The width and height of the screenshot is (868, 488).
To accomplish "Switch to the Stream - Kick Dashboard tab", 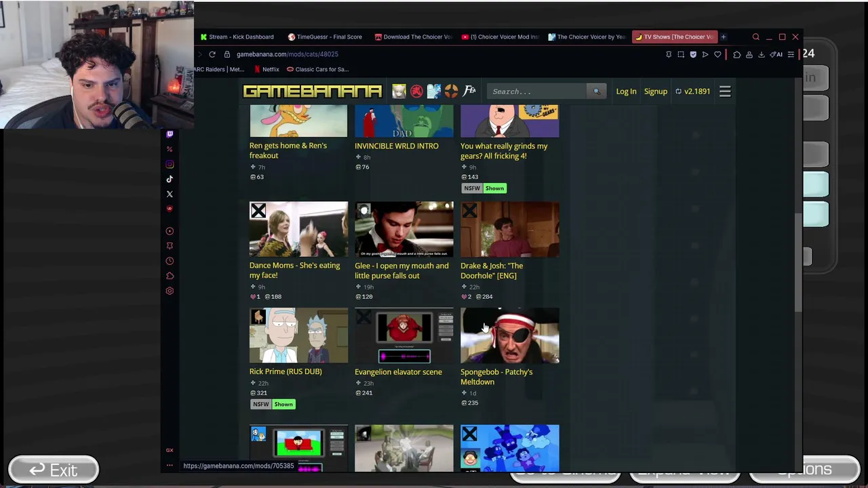I will point(237,37).
